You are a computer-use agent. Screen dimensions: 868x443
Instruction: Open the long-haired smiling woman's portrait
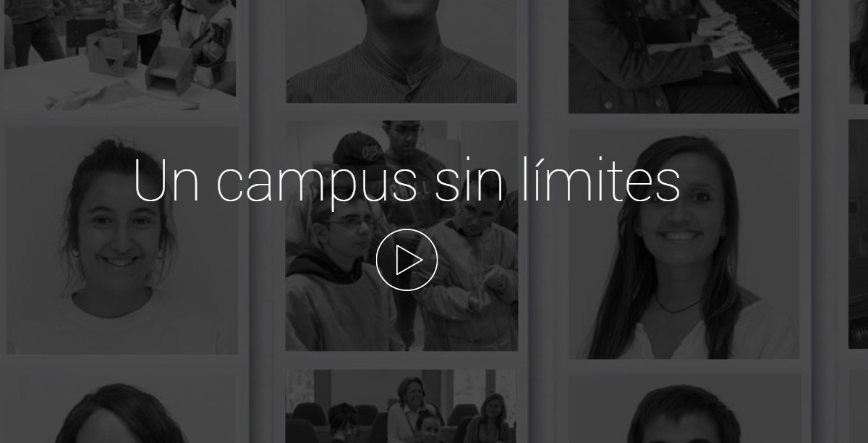pos(684,244)
